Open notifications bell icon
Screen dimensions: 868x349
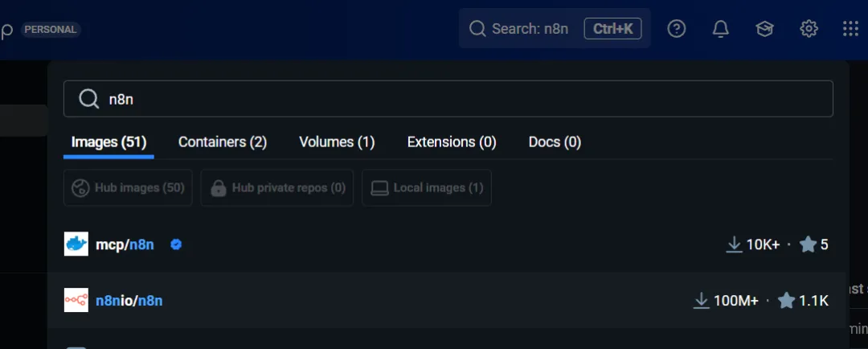[720, 29]
